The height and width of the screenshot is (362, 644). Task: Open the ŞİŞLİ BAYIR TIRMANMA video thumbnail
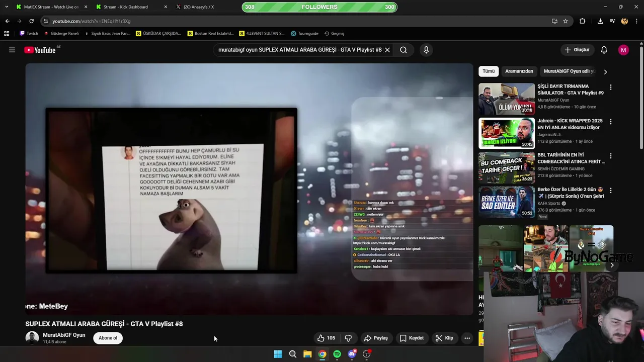507,99
